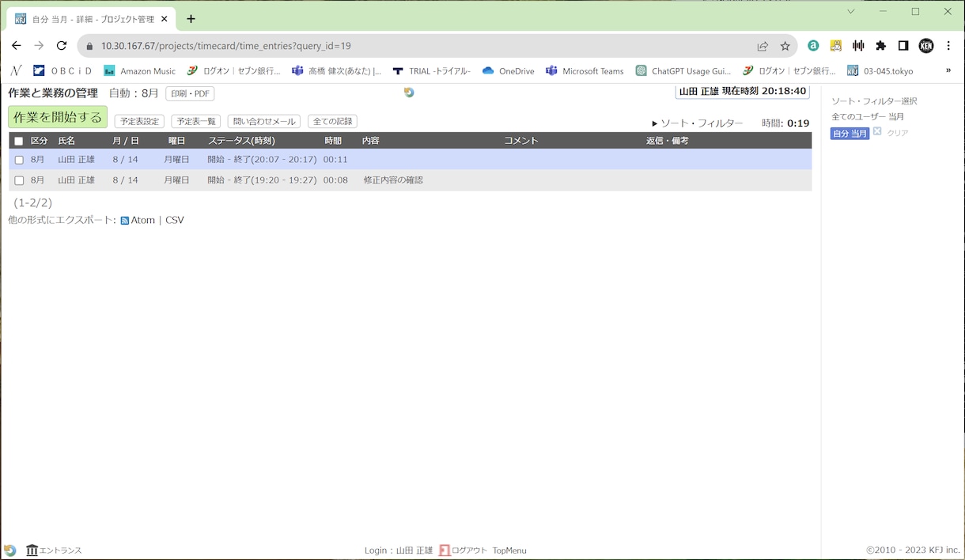The image size is (965, 560).
Task: Export entries via the CSV link
Action: 175,221
